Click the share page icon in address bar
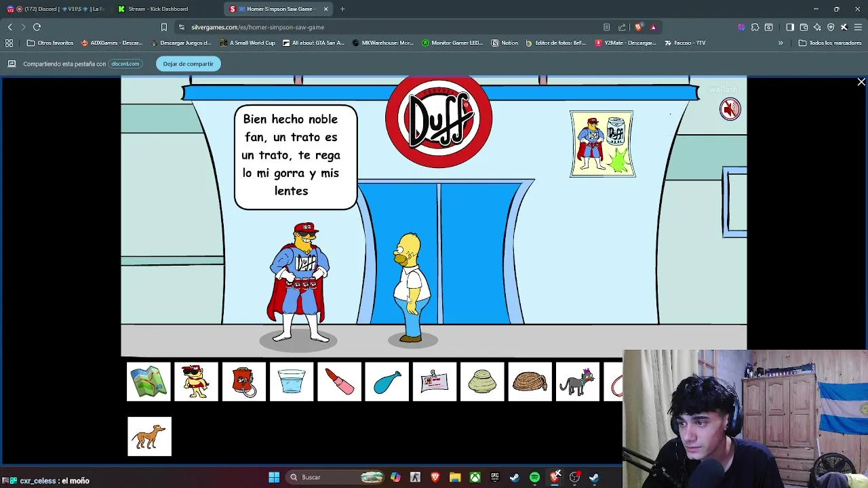The image size is (868, 488). point(622,27)
